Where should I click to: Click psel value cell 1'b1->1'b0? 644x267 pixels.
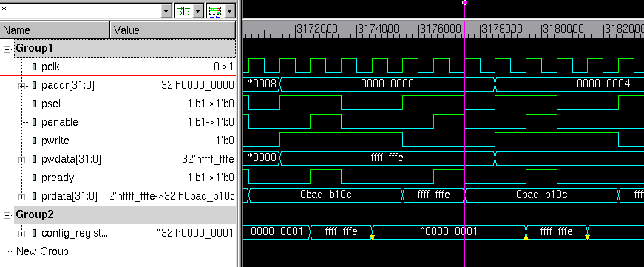click(x=211, y=104)
